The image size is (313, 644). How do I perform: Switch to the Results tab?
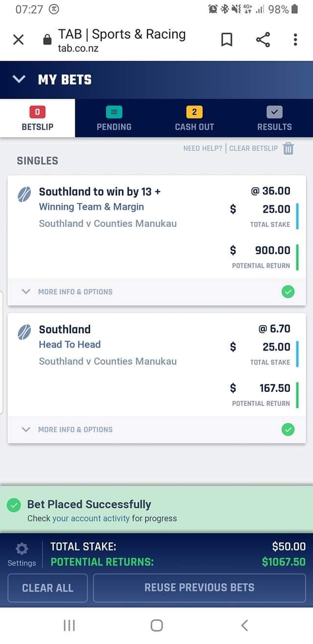(x=274, y=119)
